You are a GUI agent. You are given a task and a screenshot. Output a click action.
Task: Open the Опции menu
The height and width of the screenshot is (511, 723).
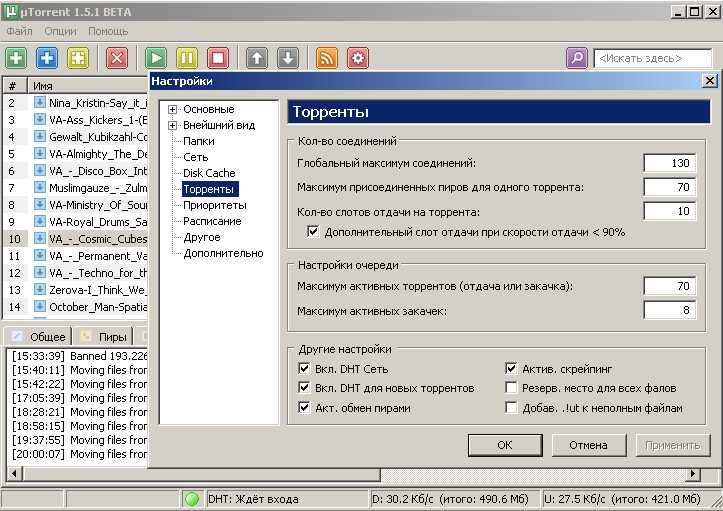60,31
